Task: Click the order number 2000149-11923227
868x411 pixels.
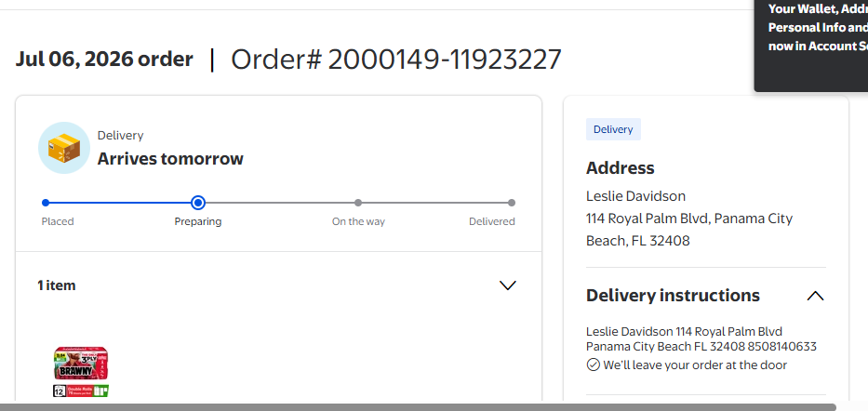Action: click(x=445, y=60)
